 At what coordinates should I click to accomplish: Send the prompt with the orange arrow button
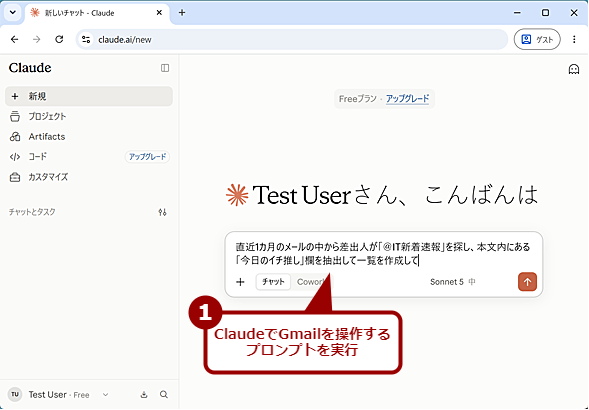pyautogui.click(x=527, y=282)
